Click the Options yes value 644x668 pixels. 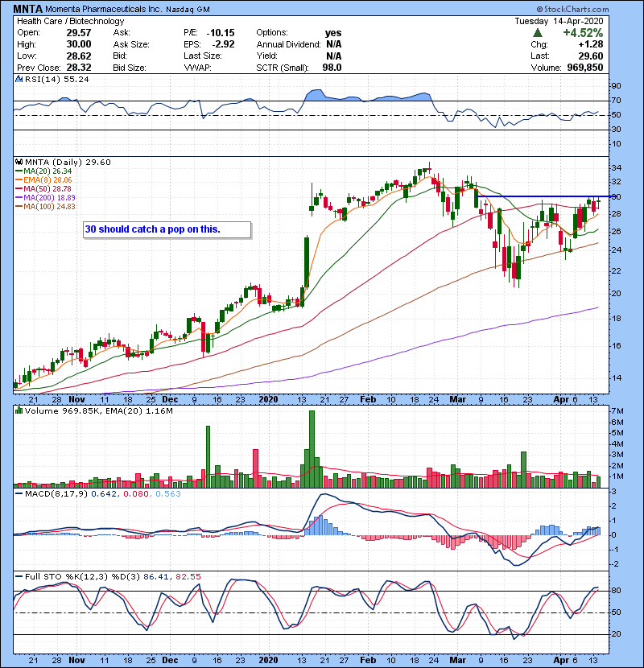(333, 33)
